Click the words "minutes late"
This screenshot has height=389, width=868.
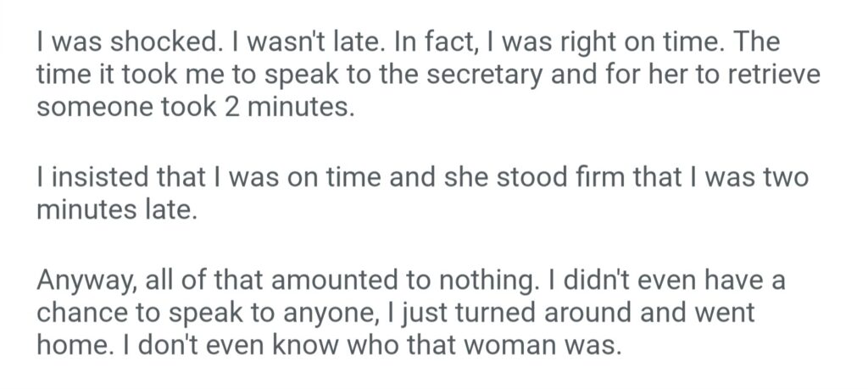tap(115, 211)
